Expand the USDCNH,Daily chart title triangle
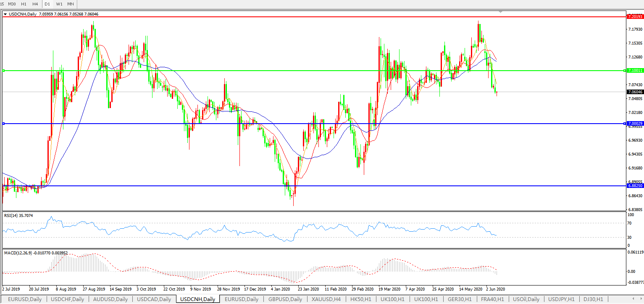Image resolution: width=644 pixels, height=304 pixels. click(x=5, y=14)
